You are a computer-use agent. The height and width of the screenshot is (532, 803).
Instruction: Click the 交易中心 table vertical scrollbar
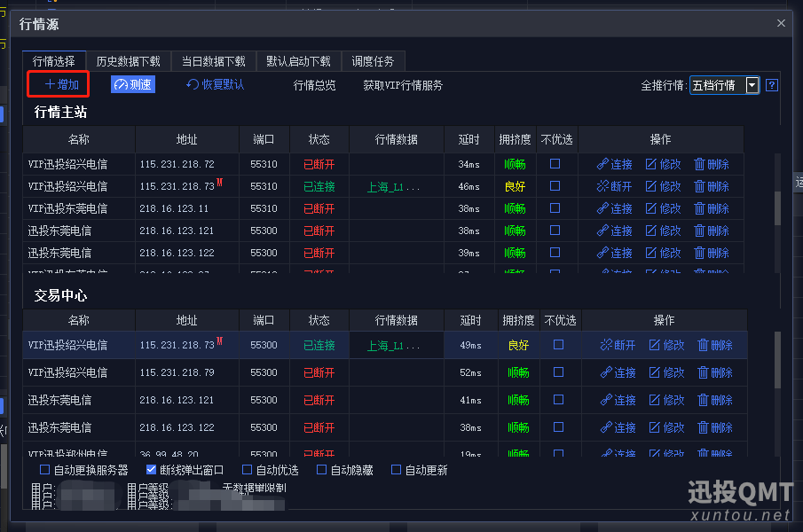pos(777,361)
